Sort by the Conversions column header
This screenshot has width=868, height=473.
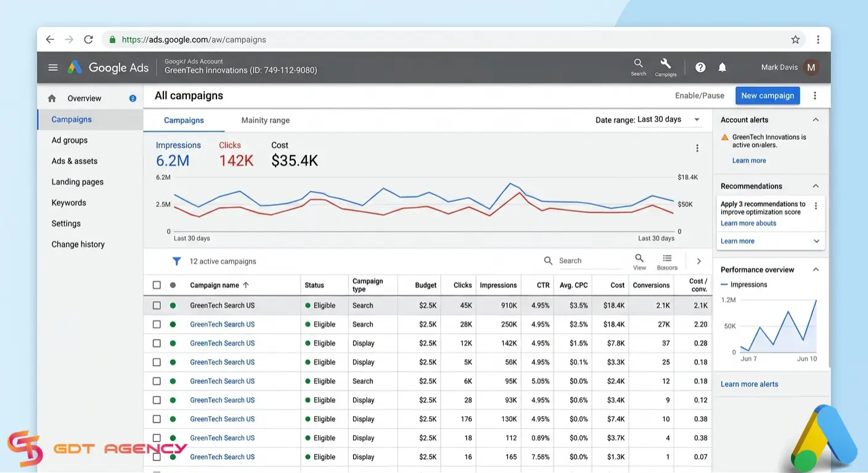coord(651,285)
